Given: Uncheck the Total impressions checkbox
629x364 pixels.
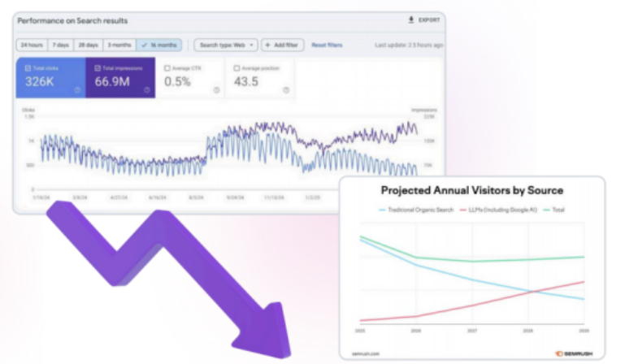Looking at the screenshot, I should pyautogui.click(x=98, y=68).
